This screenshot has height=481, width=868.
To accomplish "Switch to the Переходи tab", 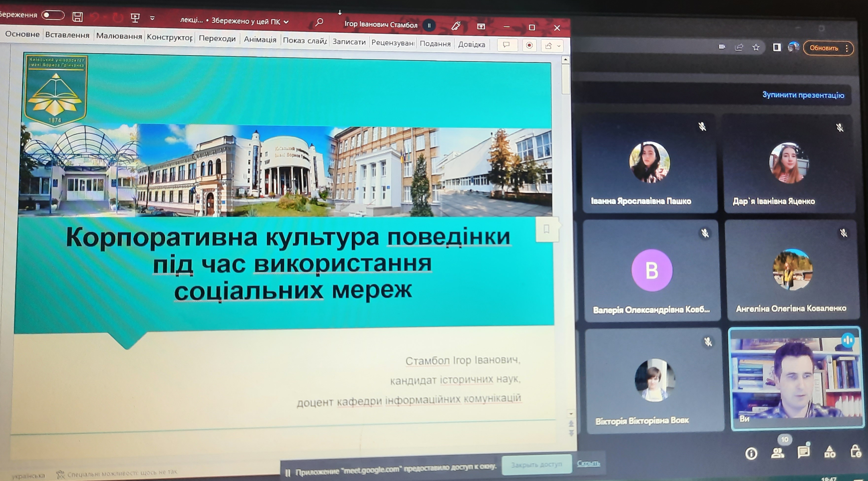I will 217,38.
